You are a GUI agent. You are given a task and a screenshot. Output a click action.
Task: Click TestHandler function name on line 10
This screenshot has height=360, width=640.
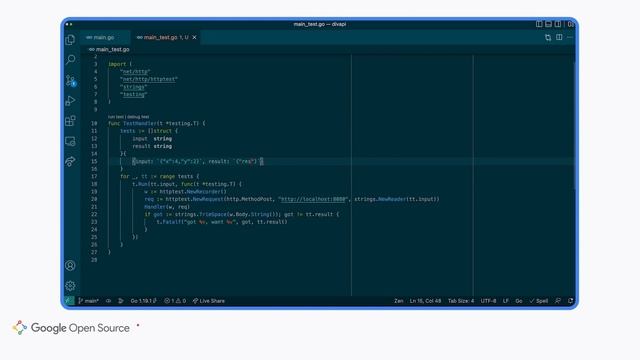[140, 123]
